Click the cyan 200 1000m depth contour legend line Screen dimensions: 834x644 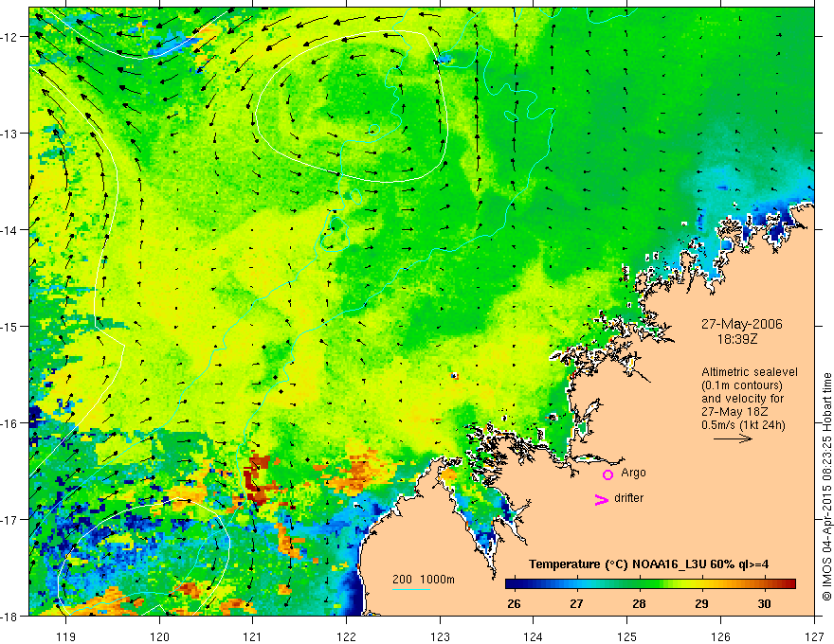(411, 589)
